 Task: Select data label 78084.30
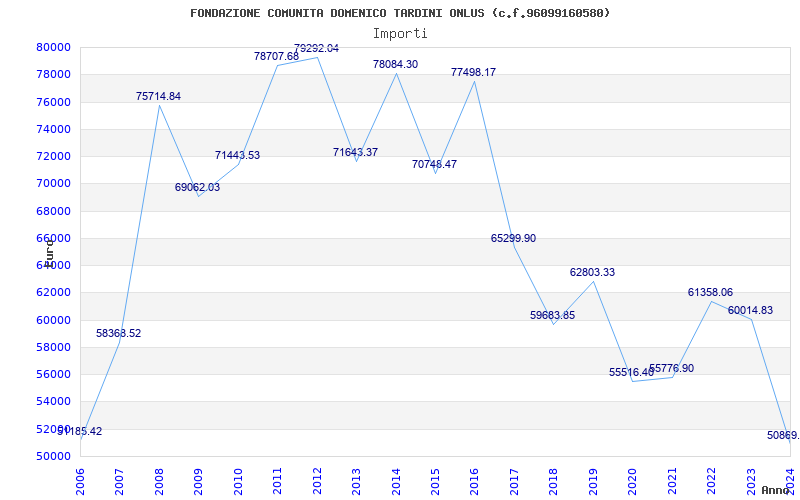[395, 64]
